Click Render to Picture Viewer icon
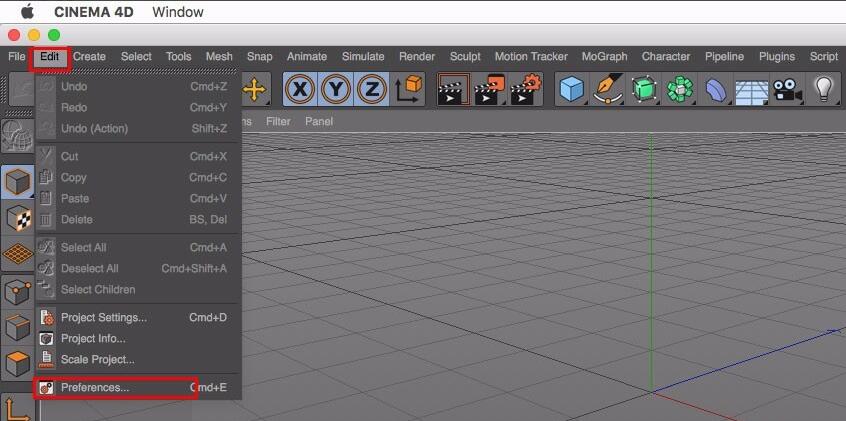This screenshot has height=421, width=846. (x=489, y=90)
